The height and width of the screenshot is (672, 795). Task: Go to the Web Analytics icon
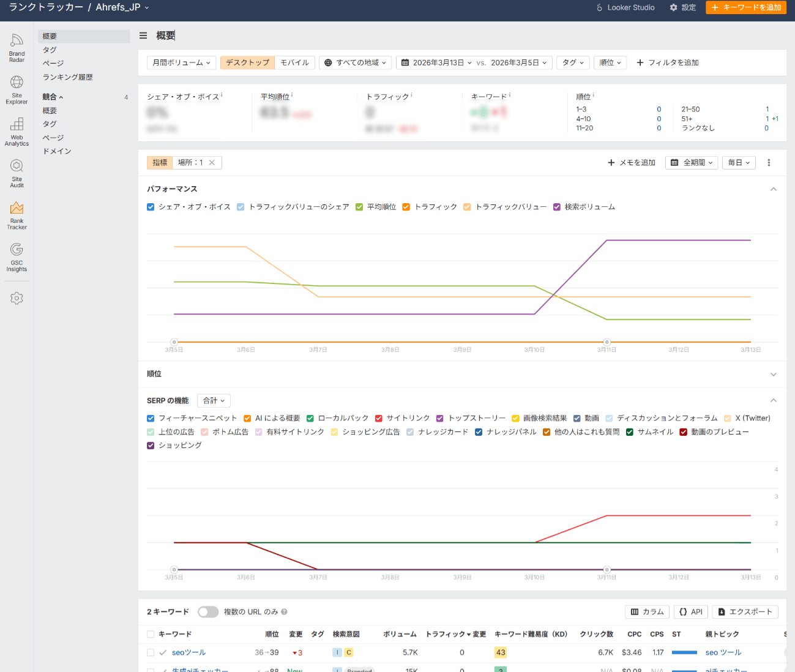pos(17,132)
